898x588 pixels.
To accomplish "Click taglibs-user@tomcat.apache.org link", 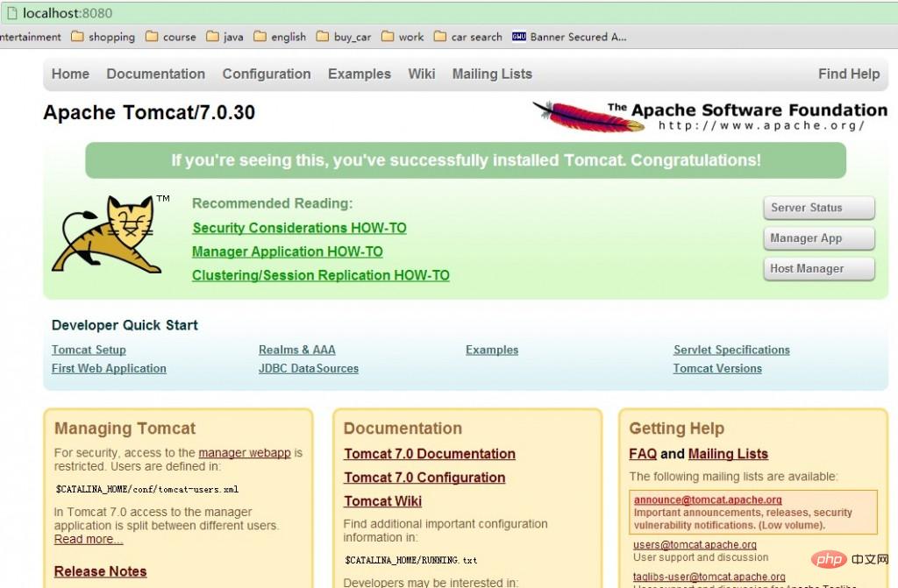I will [x=709, y=577].
